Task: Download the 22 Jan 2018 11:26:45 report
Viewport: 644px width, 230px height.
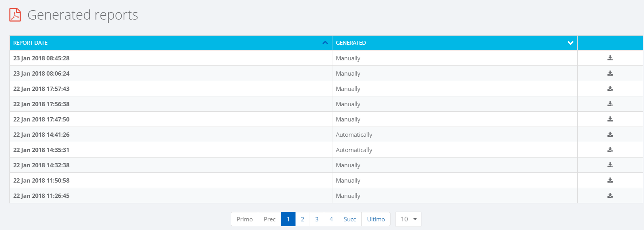Action: click(610, 196)
